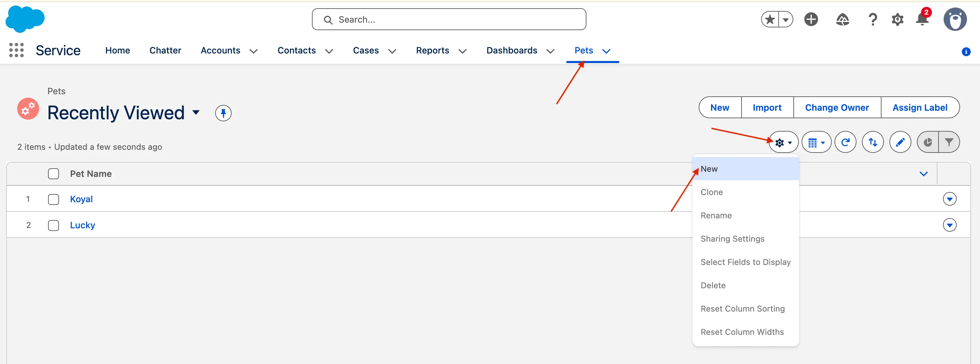Open the Accounts tab dropdown chevron

tap(253, 51)
